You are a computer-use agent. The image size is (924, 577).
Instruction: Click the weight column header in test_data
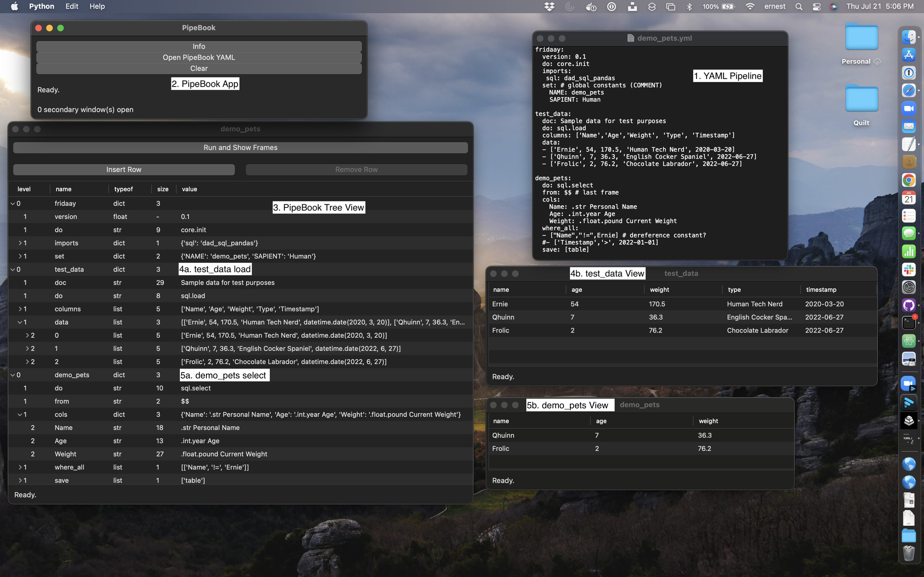coord(659,290)
